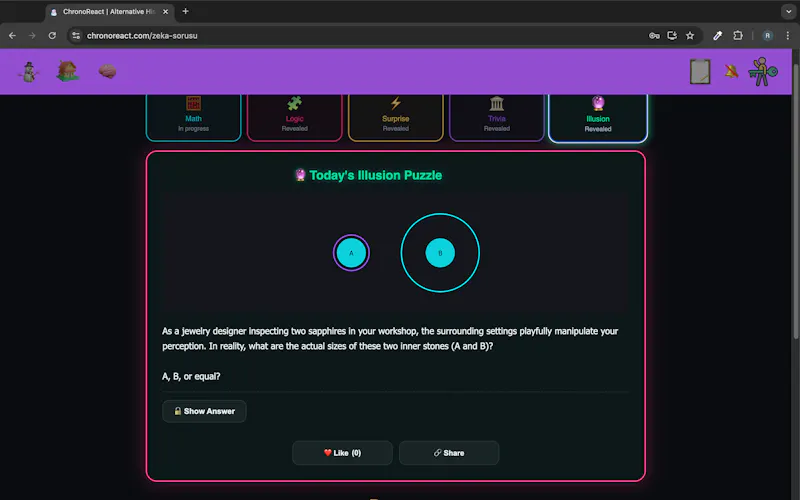
Task: Click the "A, B, or equal?" text
Action: pos(191,377)
